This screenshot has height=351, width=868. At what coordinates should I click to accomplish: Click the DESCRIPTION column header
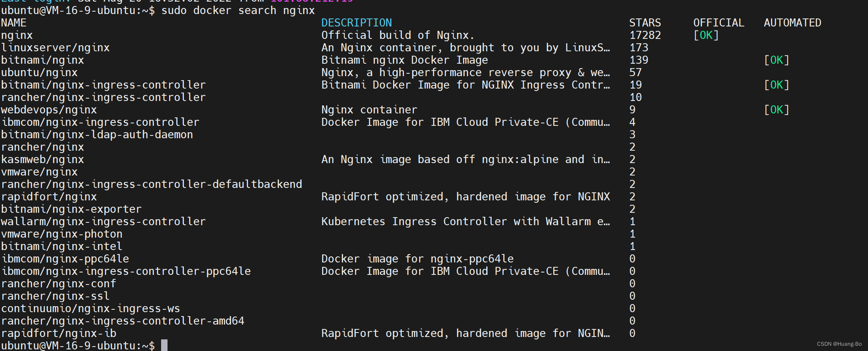point(357,23)
